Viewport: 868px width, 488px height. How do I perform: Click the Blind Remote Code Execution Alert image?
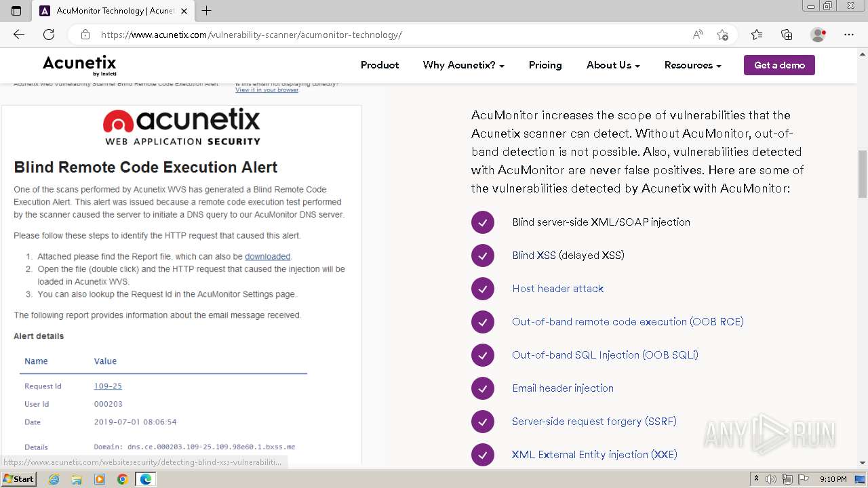181,274
